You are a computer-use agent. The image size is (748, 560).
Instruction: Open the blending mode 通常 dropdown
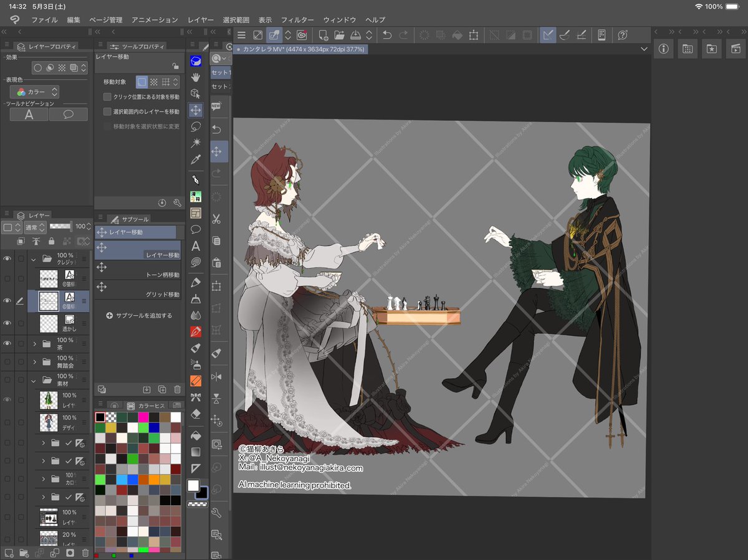click(x=35, y=227)
